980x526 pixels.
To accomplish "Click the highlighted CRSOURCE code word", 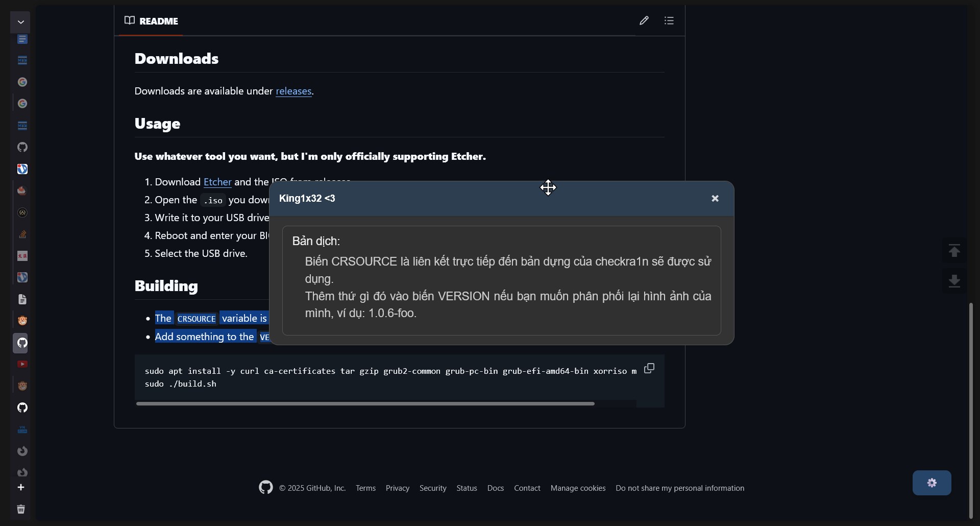I will pyautogui.click(x=197, y=319).
